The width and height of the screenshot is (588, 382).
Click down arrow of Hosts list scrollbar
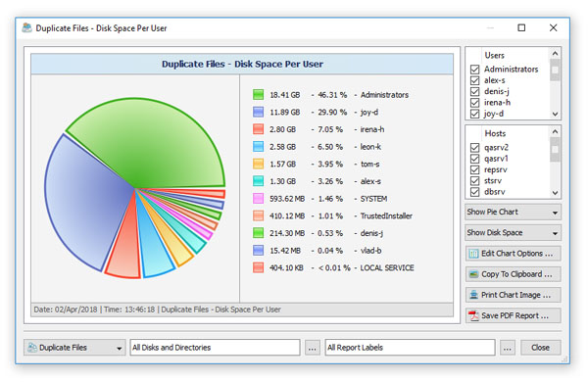[556, 192]
